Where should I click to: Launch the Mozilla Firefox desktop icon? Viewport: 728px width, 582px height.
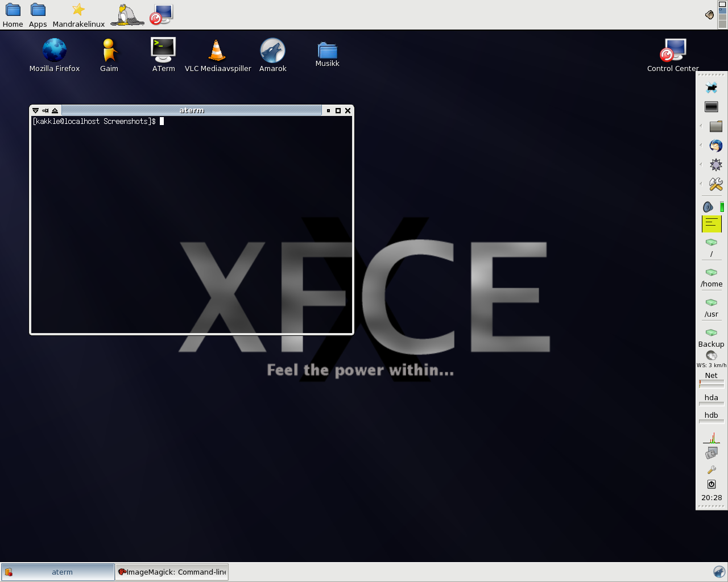point(55,55)
